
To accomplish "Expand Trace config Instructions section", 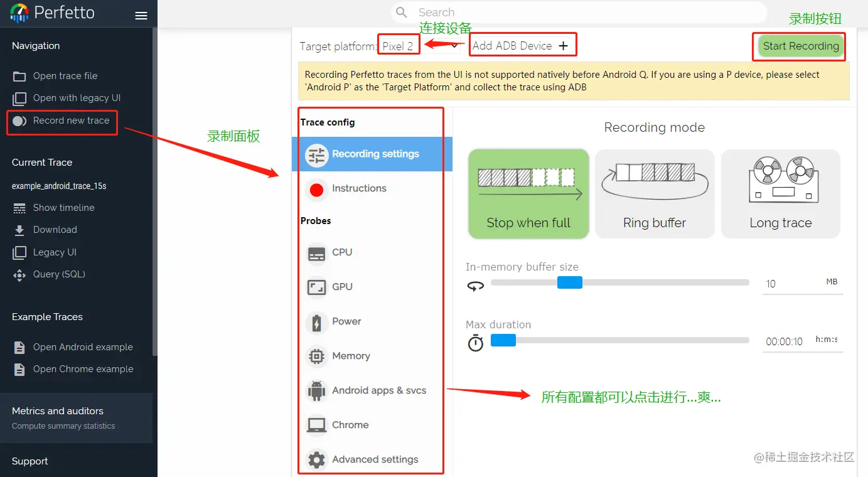I will [360, 188].
